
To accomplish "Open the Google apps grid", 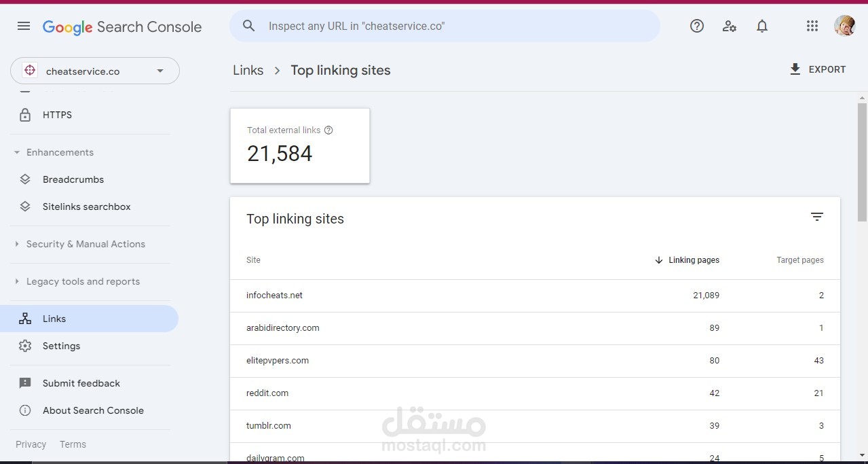I will (812, 26).
